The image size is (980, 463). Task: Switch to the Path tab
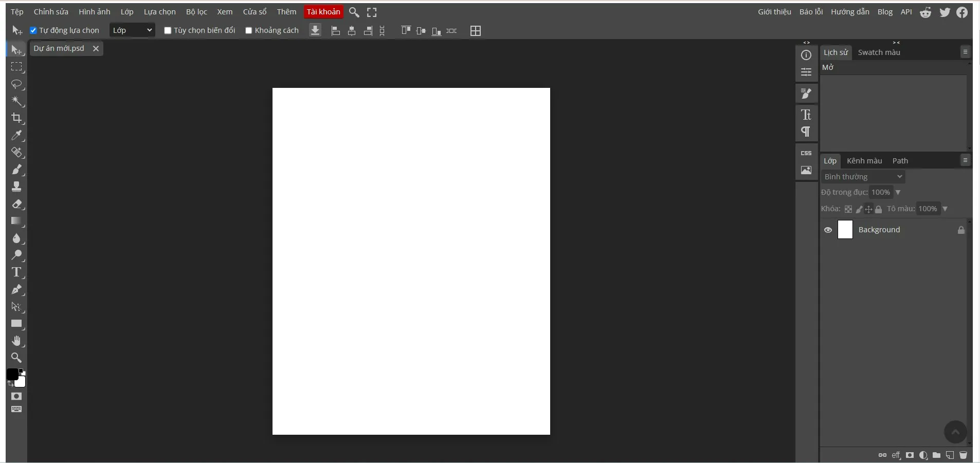(900, 161)
